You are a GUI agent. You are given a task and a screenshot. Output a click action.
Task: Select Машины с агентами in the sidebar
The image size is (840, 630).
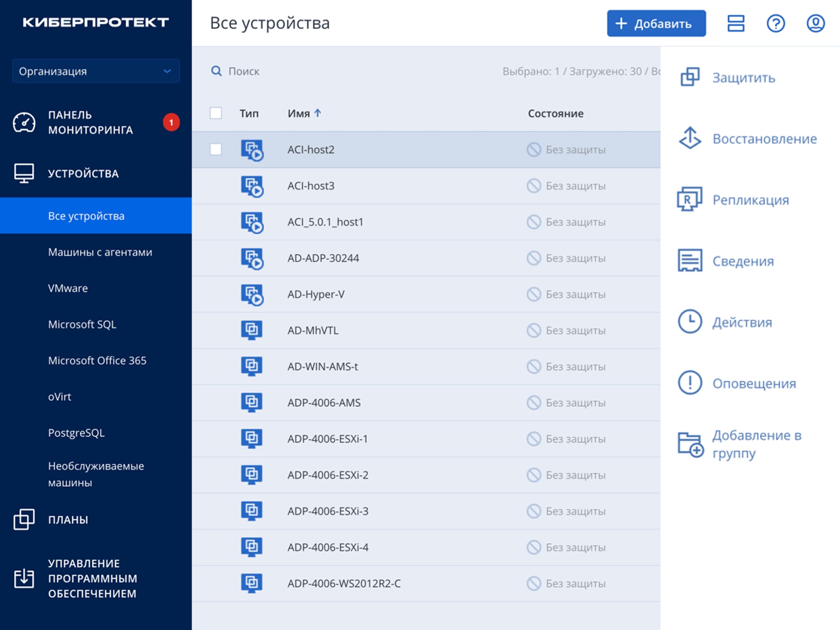[100, 252]
